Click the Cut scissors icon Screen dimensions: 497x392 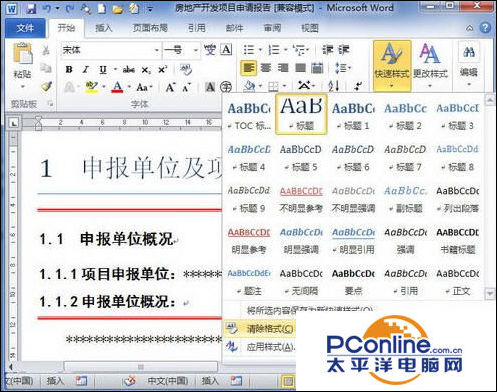click(x=46, y=51)
